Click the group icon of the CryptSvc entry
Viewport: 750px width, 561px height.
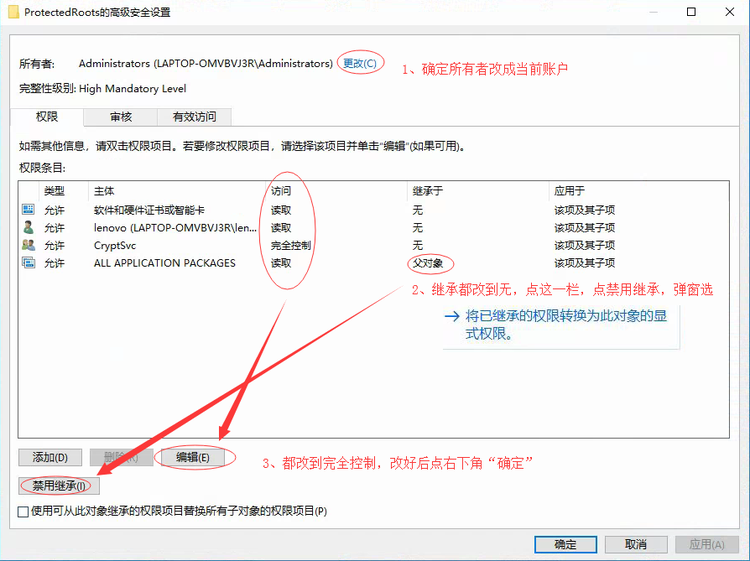click(28, 245)
